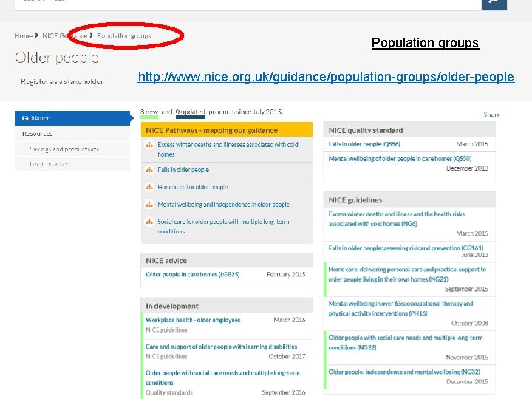The image size is (532, 399).
Task: Open Excess winter deaths guideline (NG6)
Action: (x=397, y=219)
